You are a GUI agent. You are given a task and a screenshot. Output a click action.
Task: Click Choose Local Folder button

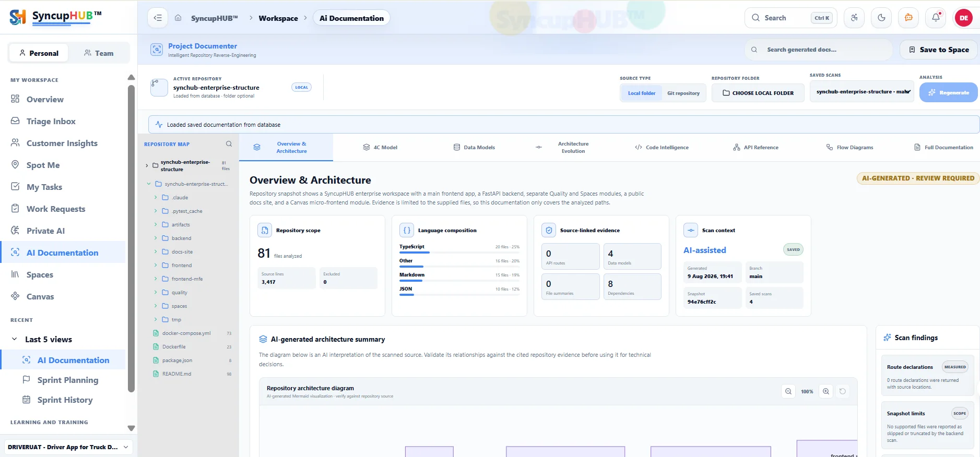[758, 93]
